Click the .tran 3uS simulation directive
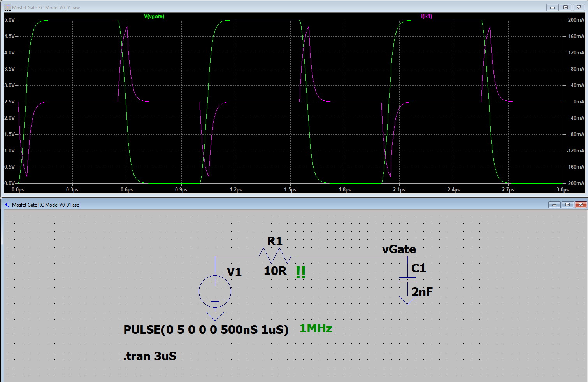This screenshot has height=382, width=588. click(150, 356)
